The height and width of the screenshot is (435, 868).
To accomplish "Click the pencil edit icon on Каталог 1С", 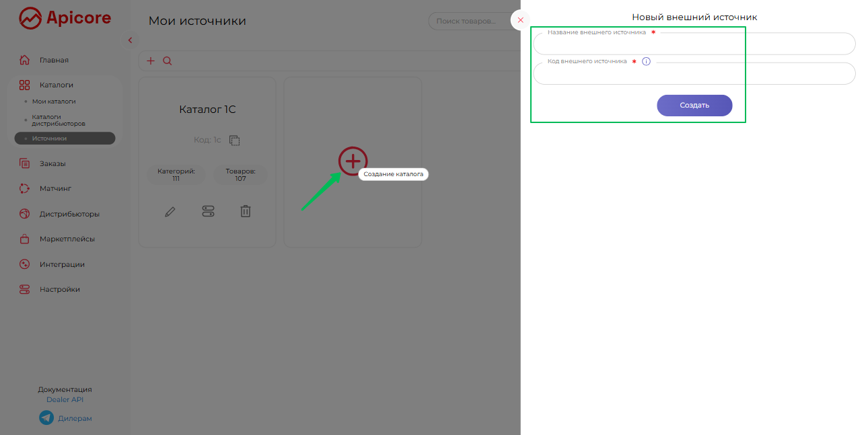I will [170, 212].
